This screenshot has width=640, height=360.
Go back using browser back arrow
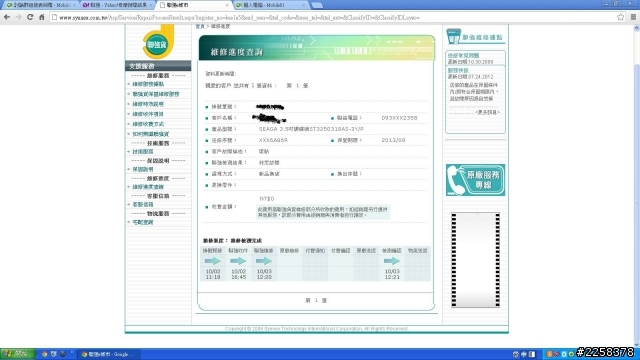[x=7, y=17]
